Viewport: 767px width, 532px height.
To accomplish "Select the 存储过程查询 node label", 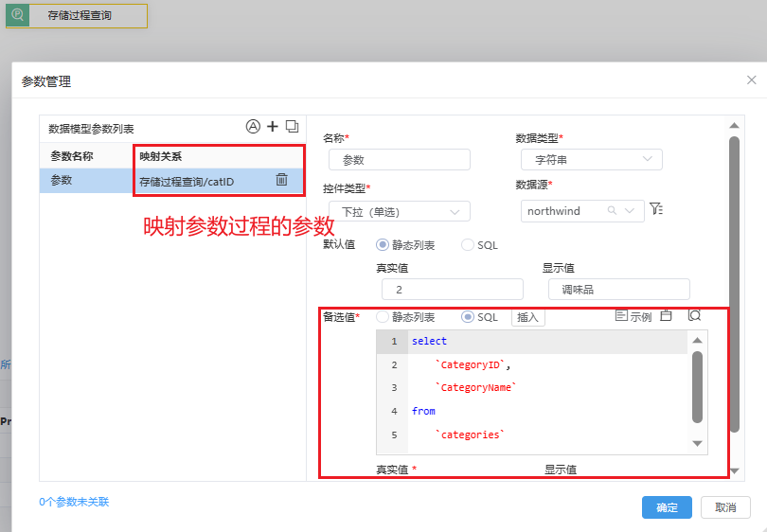I will click(x=80, y=16).
